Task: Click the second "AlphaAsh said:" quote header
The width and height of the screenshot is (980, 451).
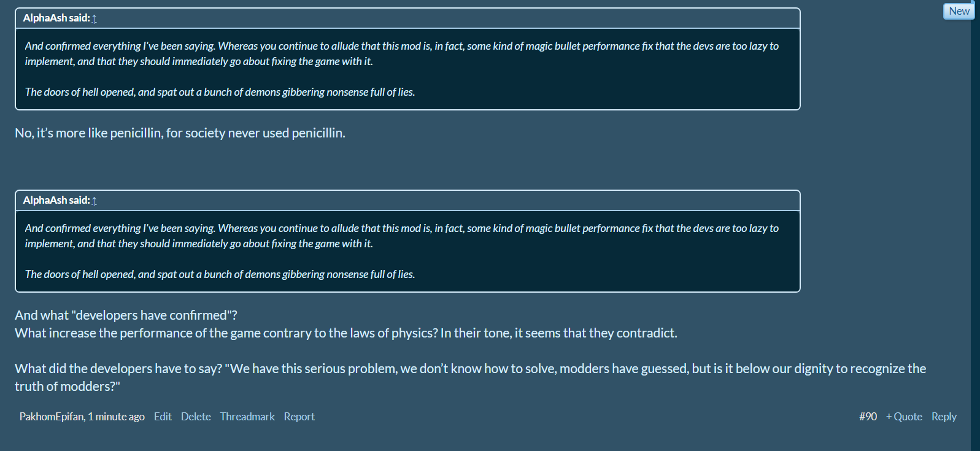Action: coord(56,201)
